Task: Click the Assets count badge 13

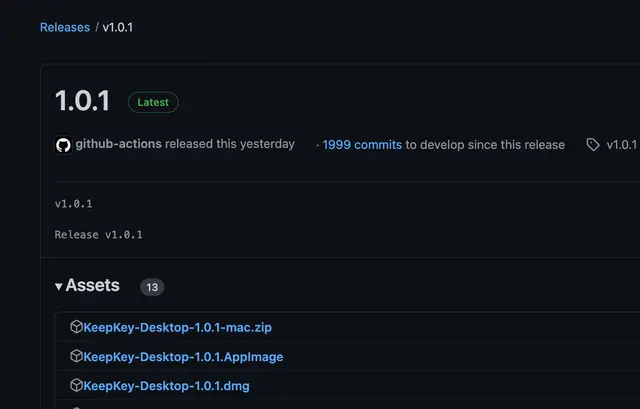Action: tap(152, 287)
